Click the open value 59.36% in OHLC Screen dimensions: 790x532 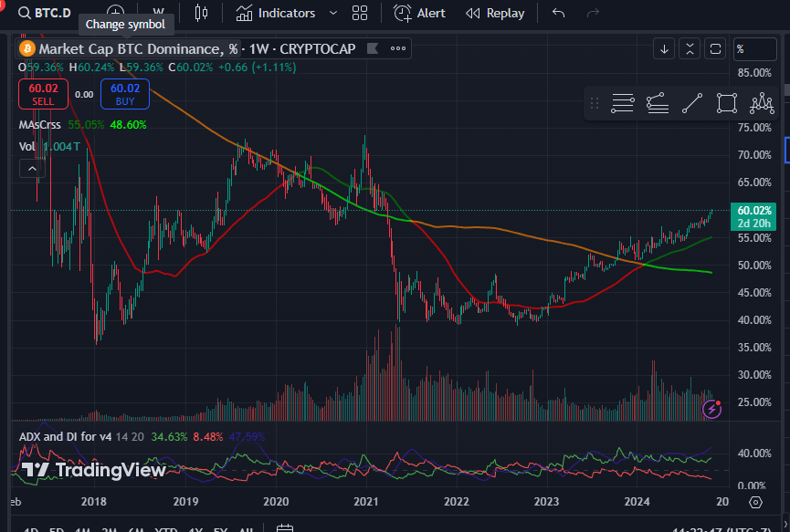45,68
